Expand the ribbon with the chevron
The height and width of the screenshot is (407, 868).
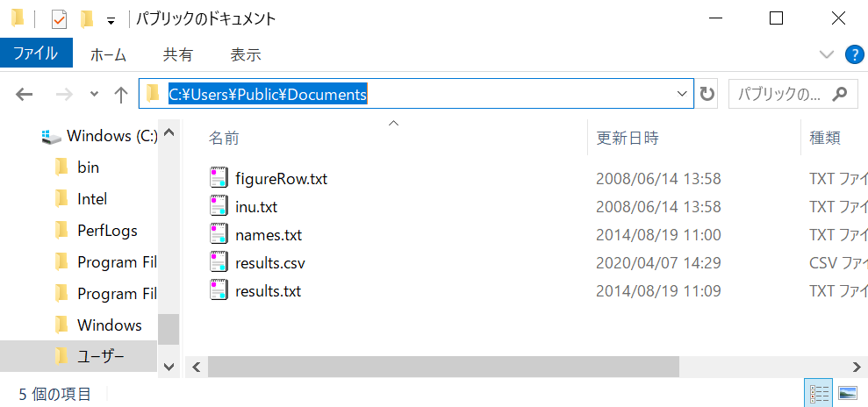[x=826, y=54]
